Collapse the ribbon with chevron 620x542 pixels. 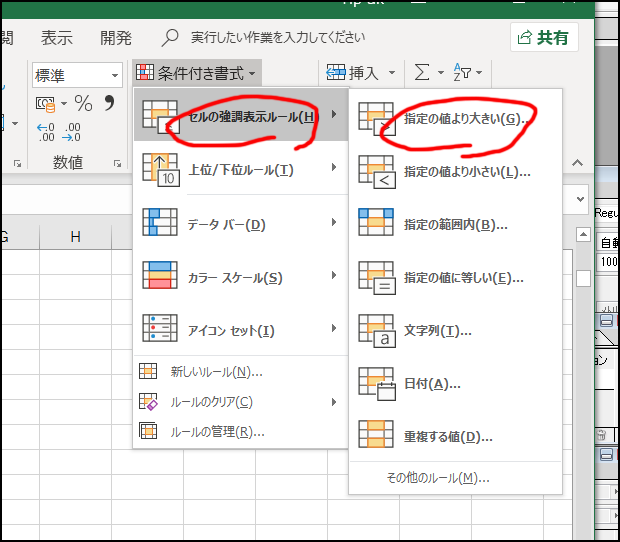click(x=577, y=162)
